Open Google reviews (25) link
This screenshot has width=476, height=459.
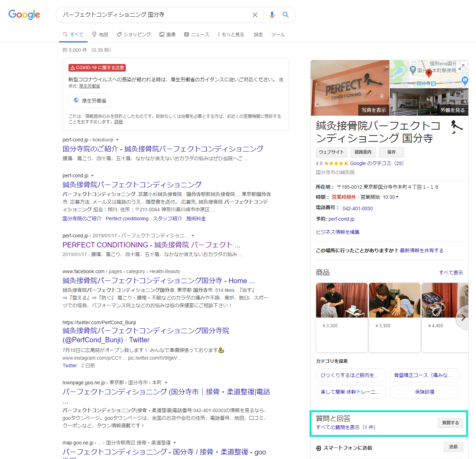tap(377, 163)
